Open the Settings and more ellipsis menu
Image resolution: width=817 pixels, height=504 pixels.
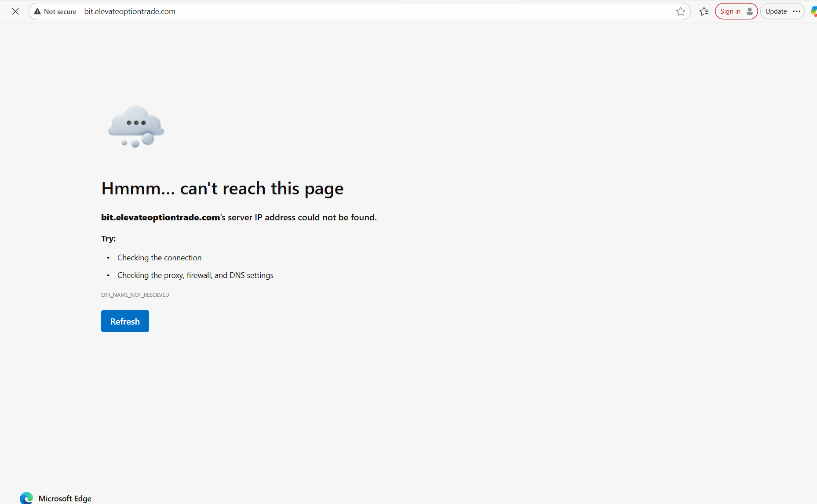click(x=797, y=11)
